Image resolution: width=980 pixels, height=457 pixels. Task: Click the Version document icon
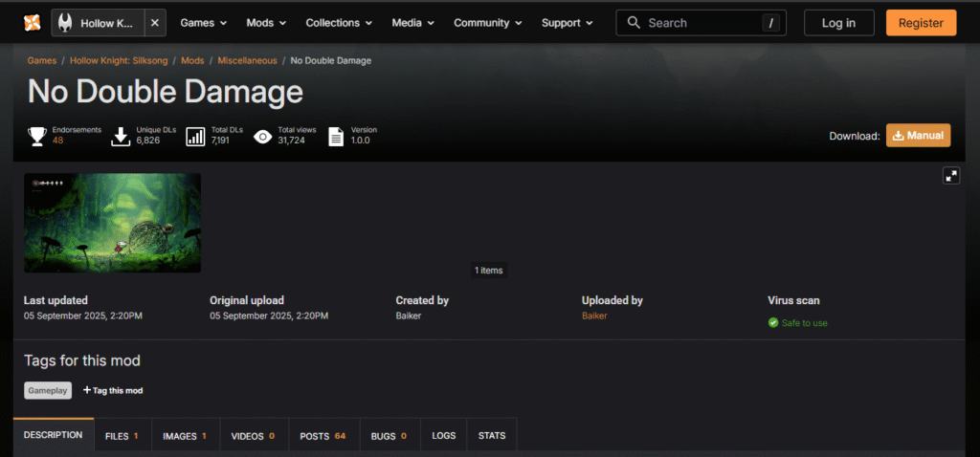point(336,136)
